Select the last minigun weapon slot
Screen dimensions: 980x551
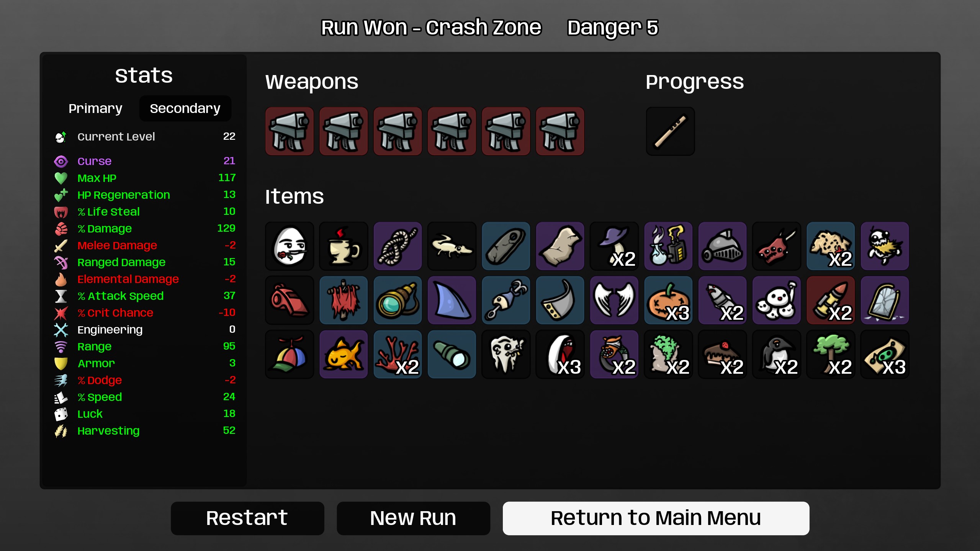pos(560,131)
